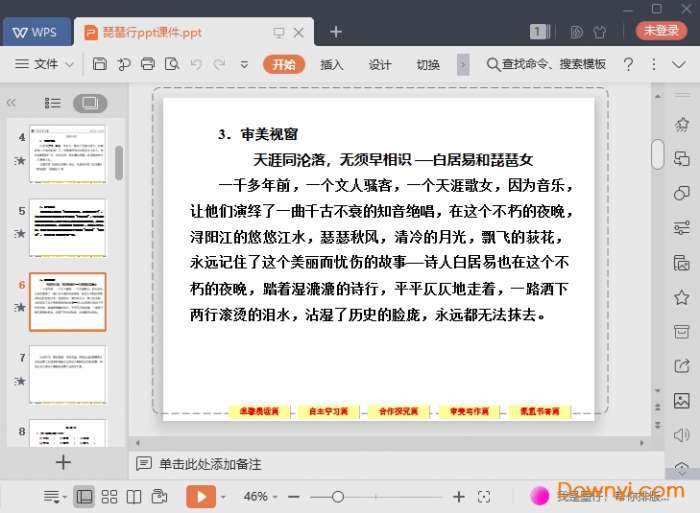700x513 pixels.
Task: Click the window count badge 1
Action: (x=540, y=31)
